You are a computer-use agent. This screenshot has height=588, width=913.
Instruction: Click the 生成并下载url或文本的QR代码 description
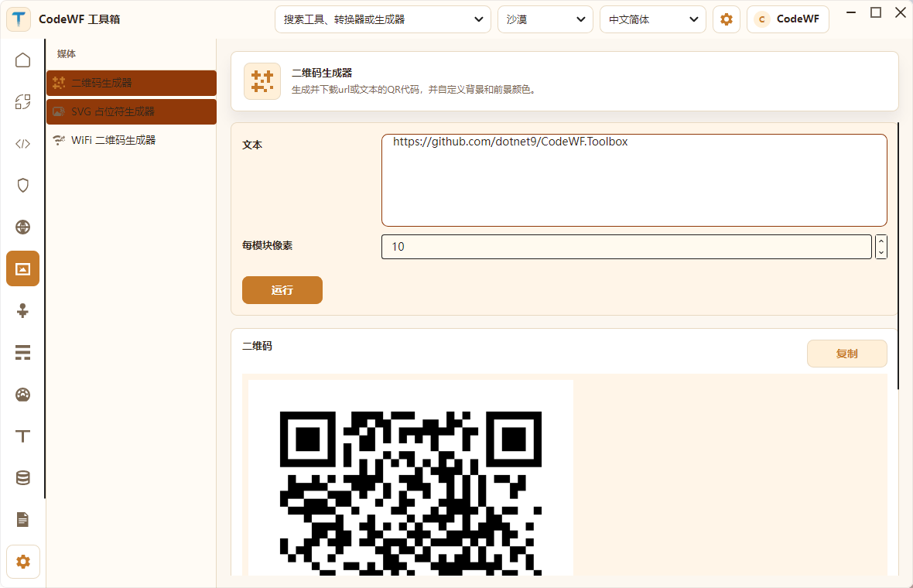coord(413,90)
